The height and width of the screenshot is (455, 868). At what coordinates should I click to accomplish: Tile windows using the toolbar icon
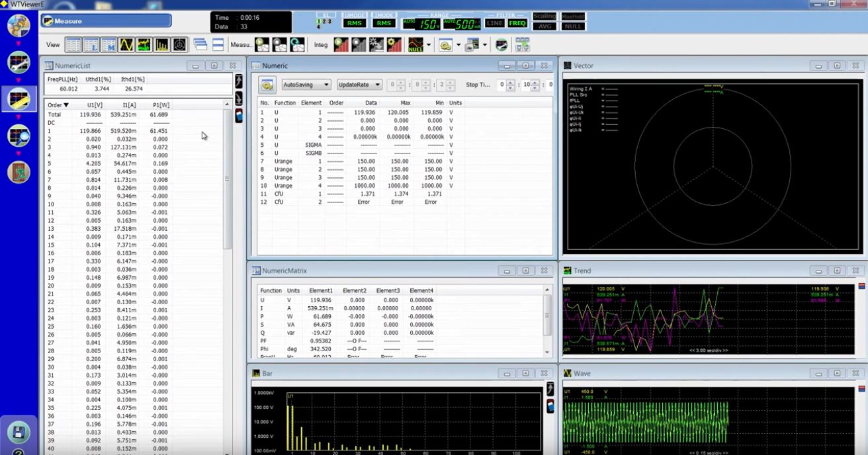218,45
